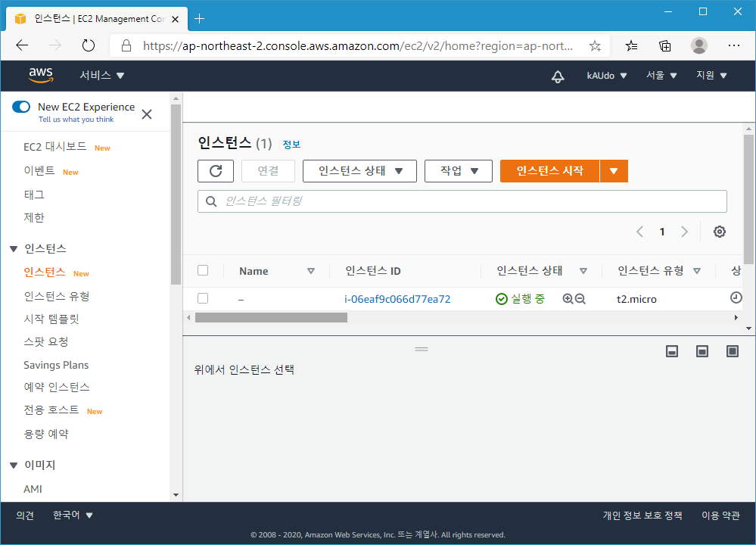Open 이용 약관 link
756x545 pixels.
[720, 515]
